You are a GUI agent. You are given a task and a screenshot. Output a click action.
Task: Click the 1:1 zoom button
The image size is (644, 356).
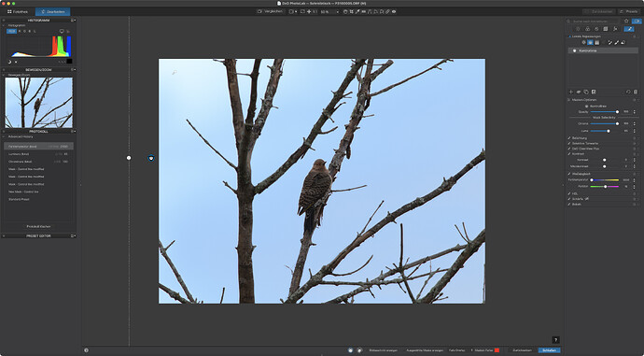315,11
